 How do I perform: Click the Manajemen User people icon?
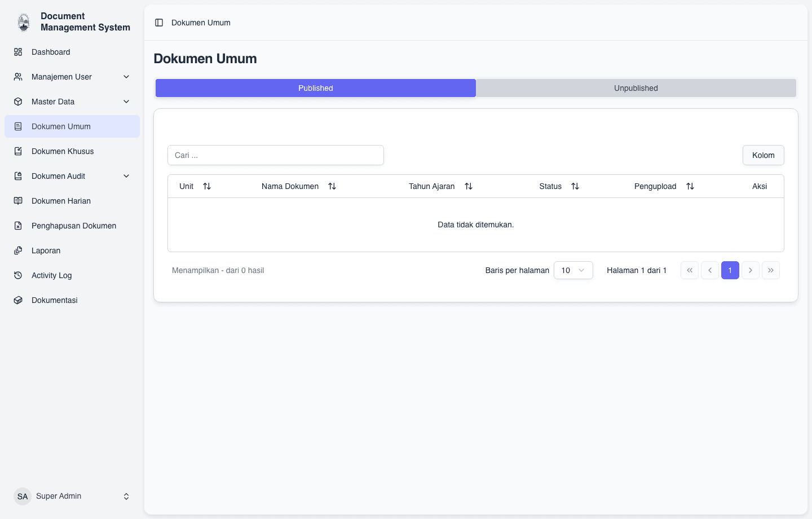click(18, 77)
